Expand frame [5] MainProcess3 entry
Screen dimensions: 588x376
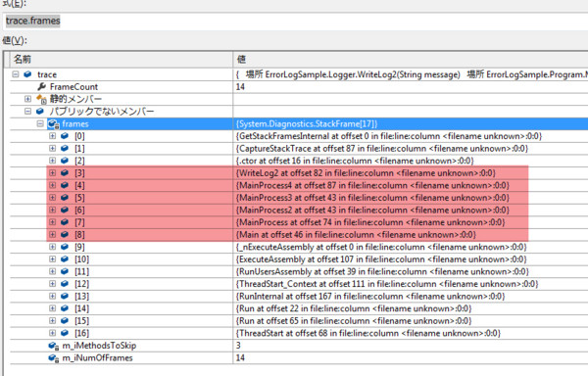coord(53,198)
